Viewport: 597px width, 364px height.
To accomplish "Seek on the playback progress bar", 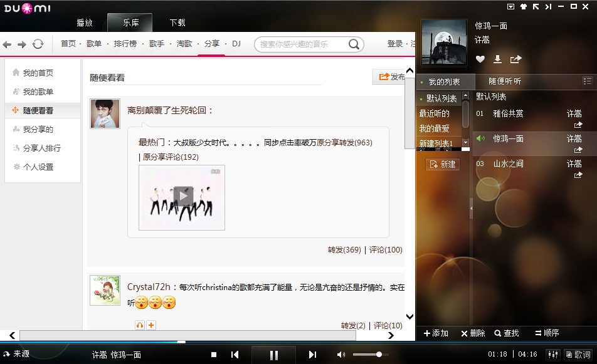I will [298, 342].
